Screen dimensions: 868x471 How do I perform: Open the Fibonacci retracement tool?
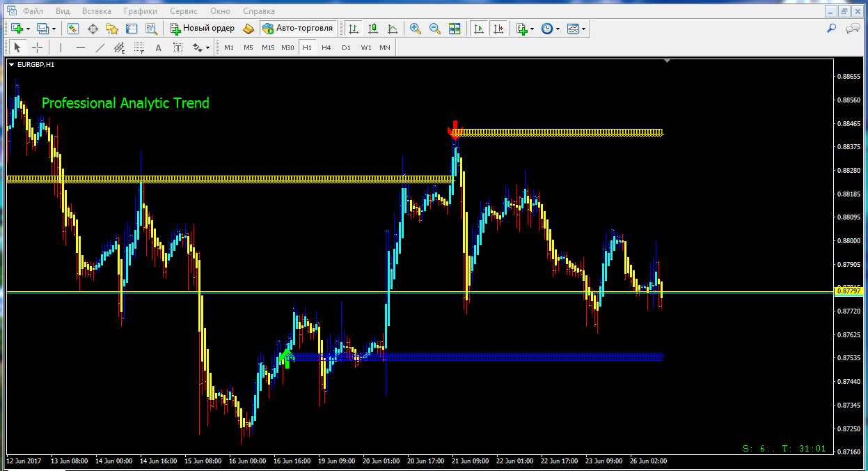[139, 47]
